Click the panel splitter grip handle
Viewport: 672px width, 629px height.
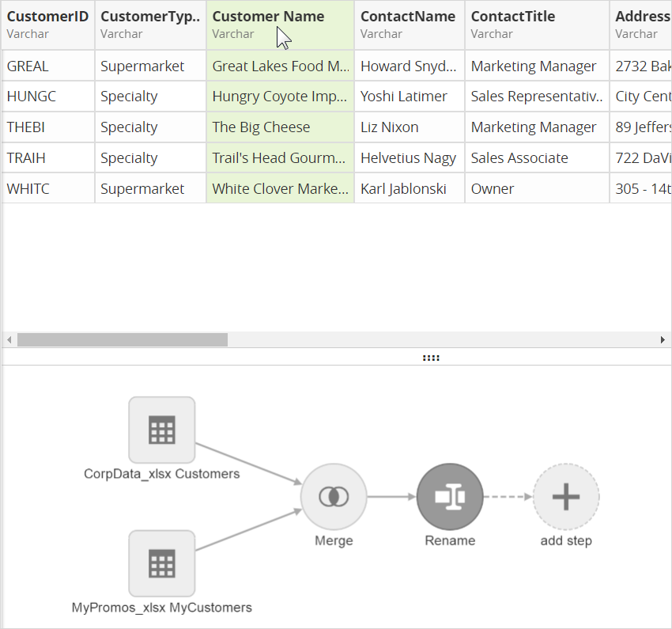pos(431,358)
